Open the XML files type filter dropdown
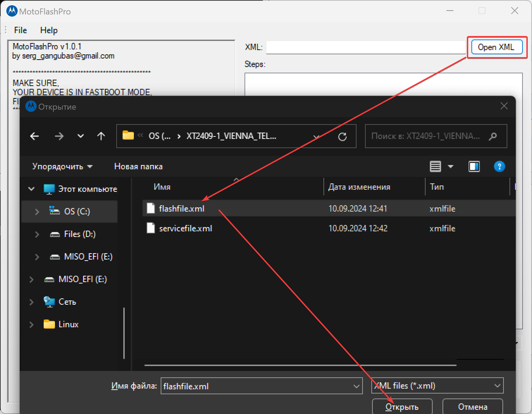 click(x=437, y=386)
